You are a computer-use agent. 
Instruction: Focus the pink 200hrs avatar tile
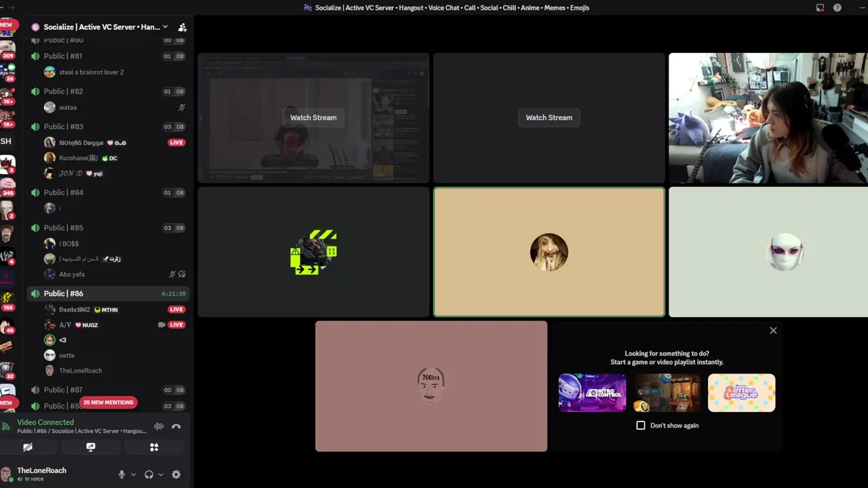[431, 386]
